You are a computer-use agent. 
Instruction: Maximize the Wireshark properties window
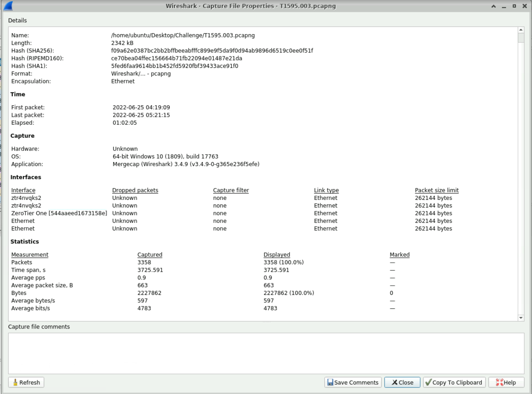(x=514, y=6)
